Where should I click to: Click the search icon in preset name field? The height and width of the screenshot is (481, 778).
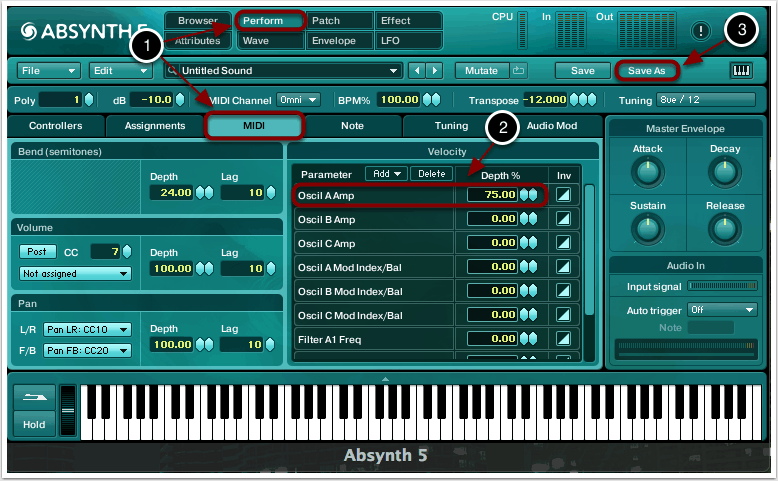coord(173,71)
